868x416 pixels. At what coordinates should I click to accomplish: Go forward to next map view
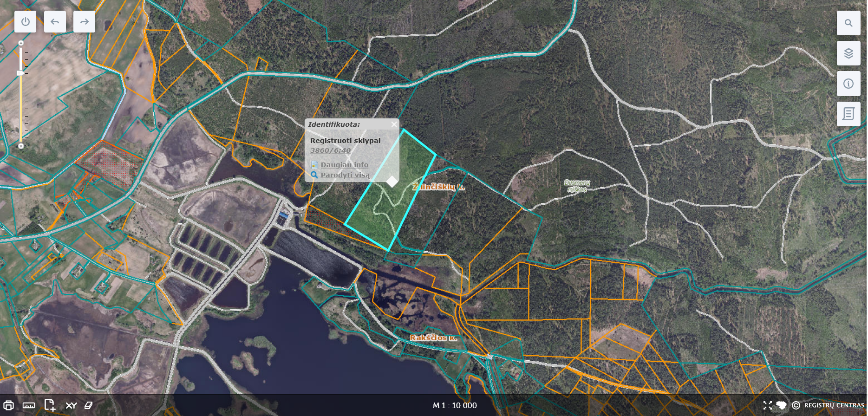(x=84, y=22)
